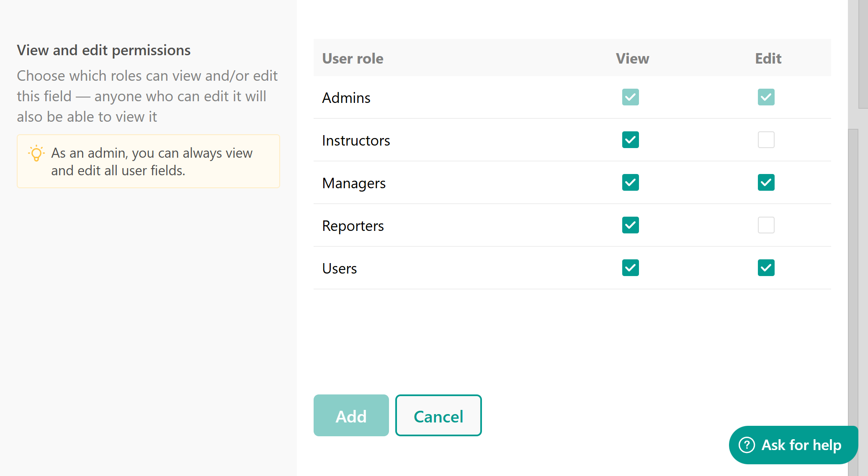
Task: Uncheck View permission for Reporters
Action: point(630,225)
